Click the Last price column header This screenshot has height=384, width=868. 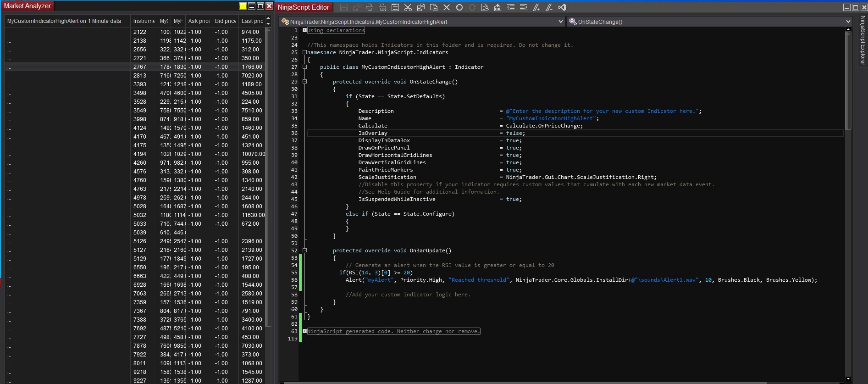[252, 21]
